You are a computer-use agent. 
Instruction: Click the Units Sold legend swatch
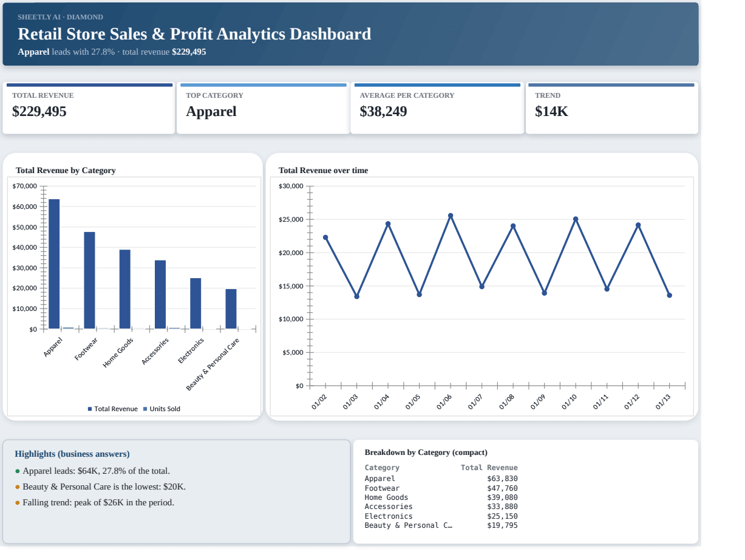pyautogui.click(x=145, y=409)
